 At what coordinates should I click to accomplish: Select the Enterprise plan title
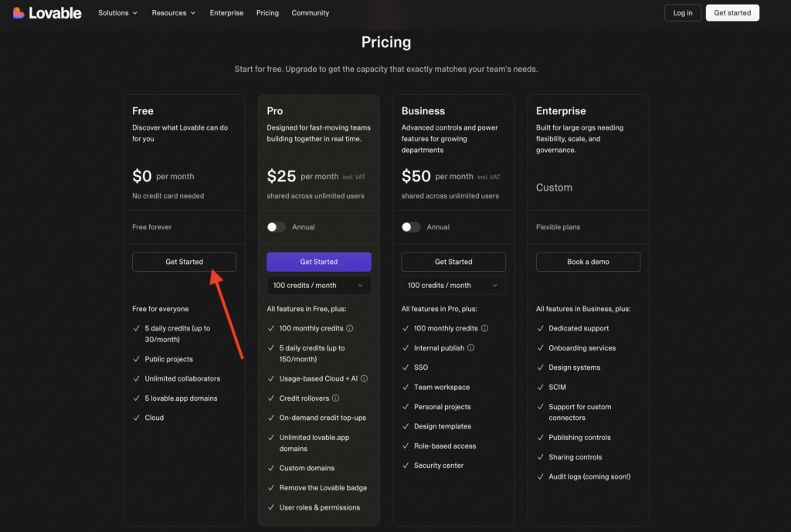click(561, 111)
